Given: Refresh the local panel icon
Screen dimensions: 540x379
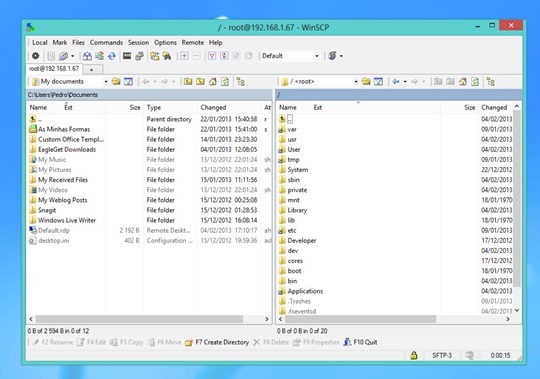Looking at the screenshot, I should pyautogui.click(x=225, y=82).
